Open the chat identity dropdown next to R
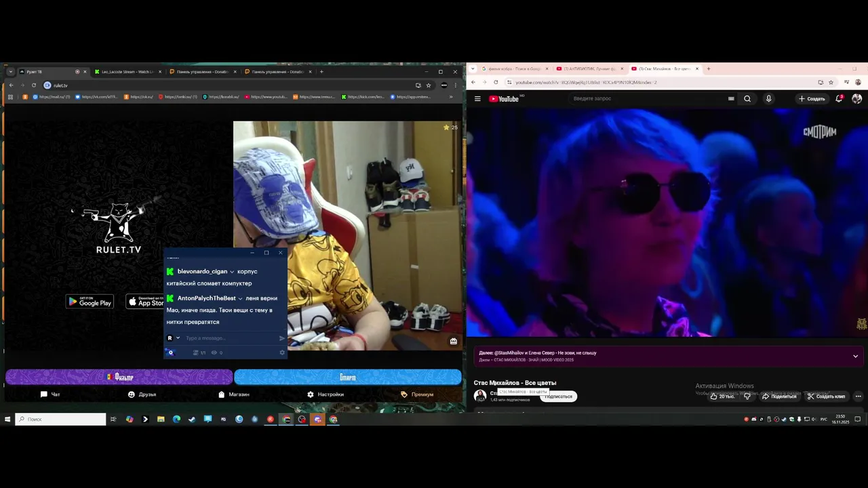Image resolution: width=868 pixels, height=488 pixels. 178,338
